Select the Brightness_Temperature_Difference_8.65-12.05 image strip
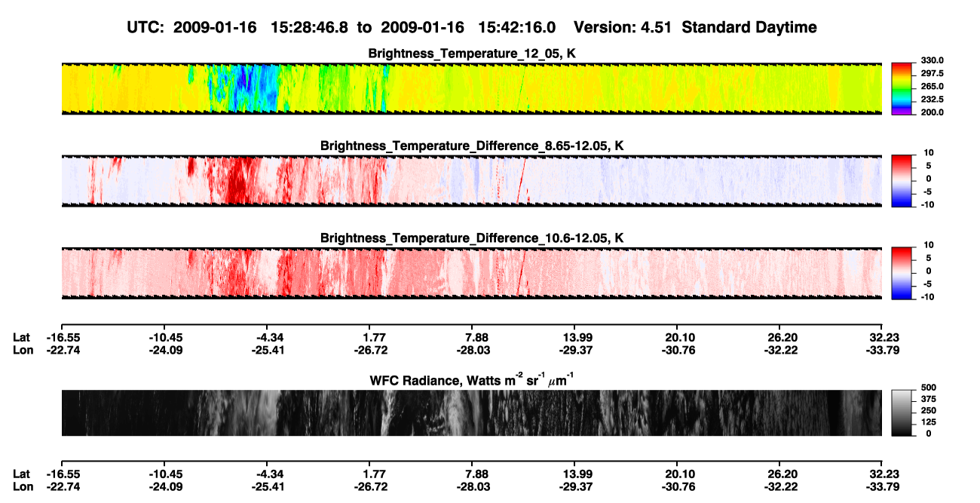Viewport: 980px width, 503px height. point(471,180)
